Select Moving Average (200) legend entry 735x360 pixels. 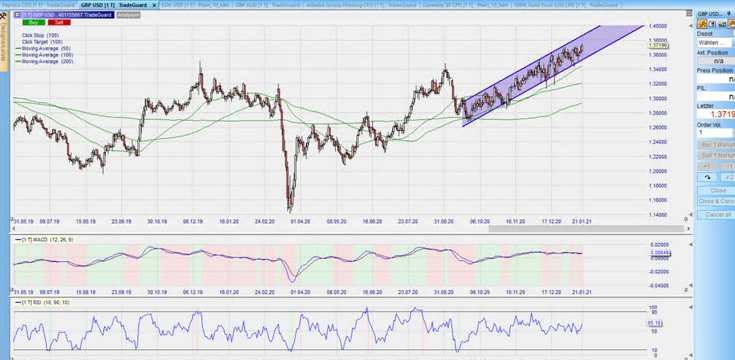(x=45, y=61)
